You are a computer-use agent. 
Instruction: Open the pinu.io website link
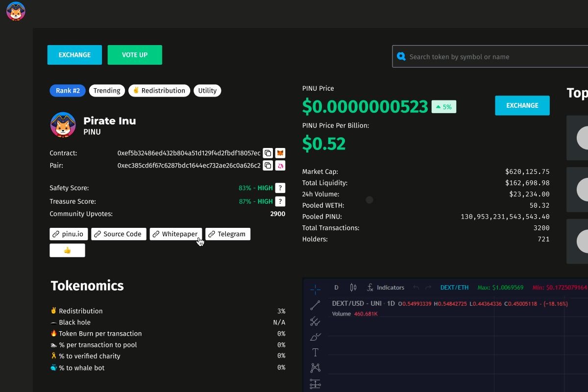pyautogui.click(x=69, y=234)
